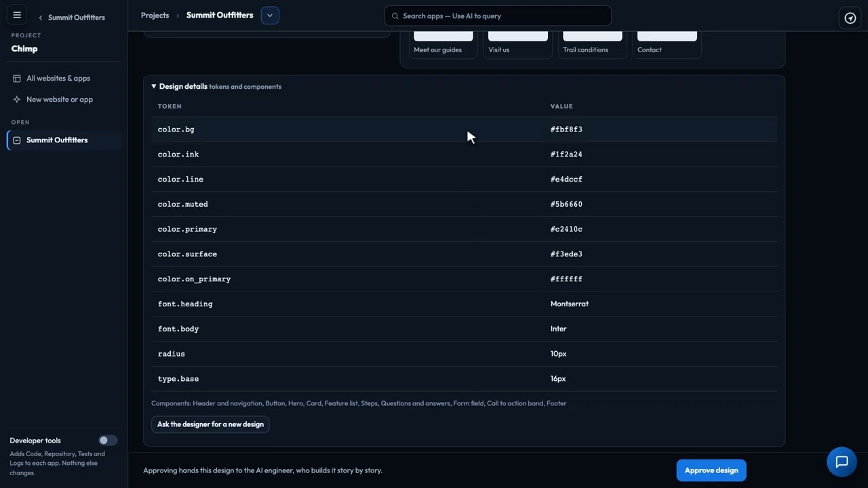Open the compass icon at top right
This screenshot has height=488, width=868.
[x=850, y=18]
